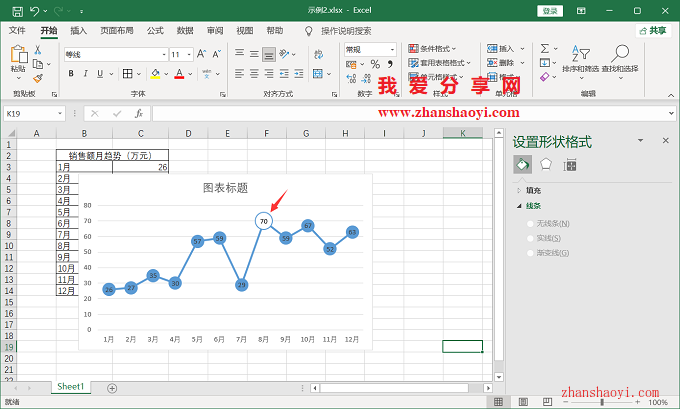Increase font size with larger A icon

click(201, 54)
